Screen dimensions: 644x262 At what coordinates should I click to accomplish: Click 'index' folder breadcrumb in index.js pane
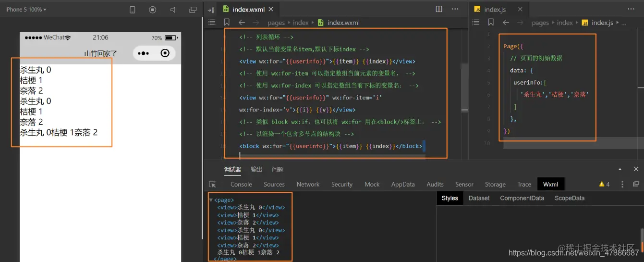565,23
